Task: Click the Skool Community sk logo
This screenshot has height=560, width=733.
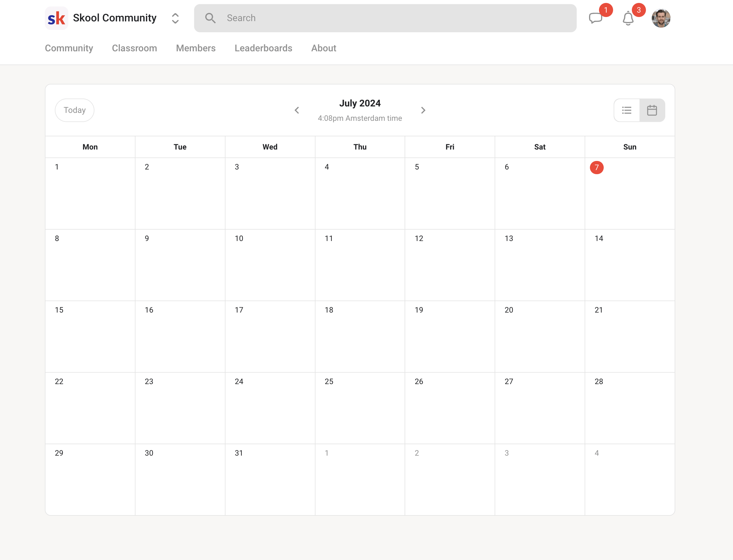Action: 56,18
